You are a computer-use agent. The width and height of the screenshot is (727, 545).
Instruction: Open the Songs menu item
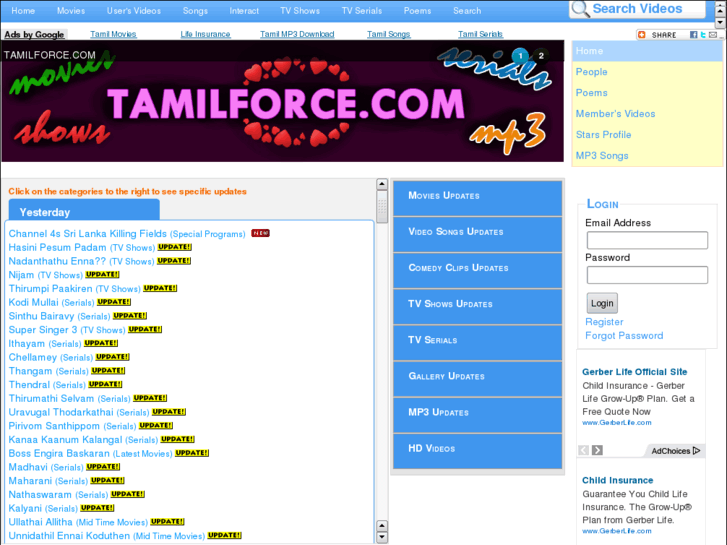tap(195, 11)
